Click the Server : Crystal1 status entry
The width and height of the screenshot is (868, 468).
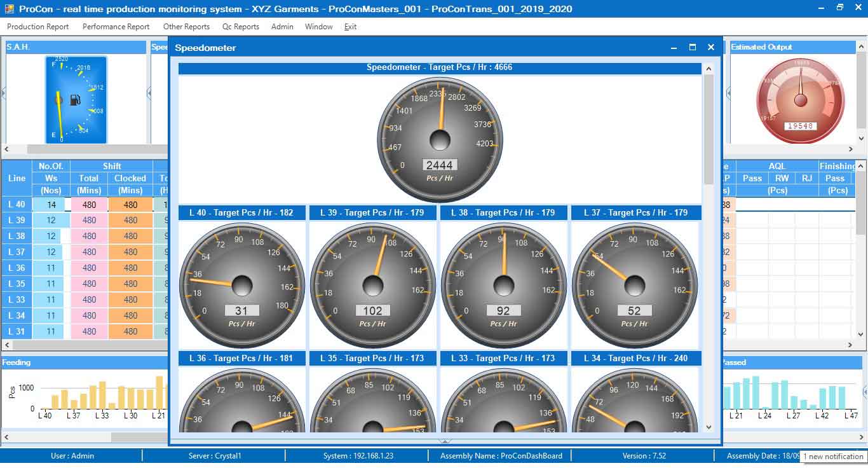tap(215, 456)
